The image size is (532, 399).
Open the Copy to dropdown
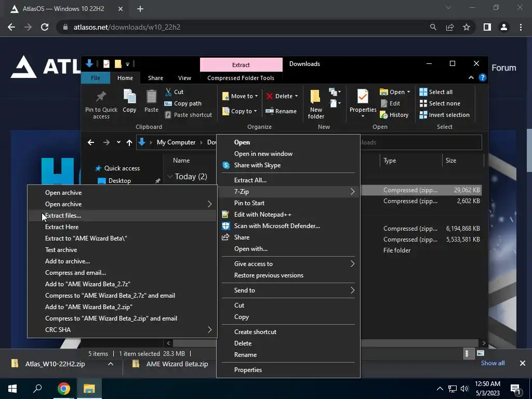pos(240,111)
